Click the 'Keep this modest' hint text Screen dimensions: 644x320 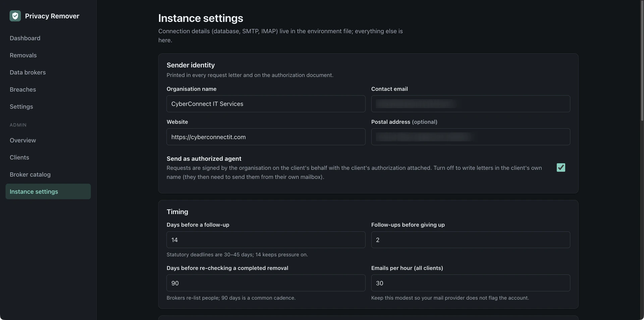pyautogui.click(x=450, y=298)
